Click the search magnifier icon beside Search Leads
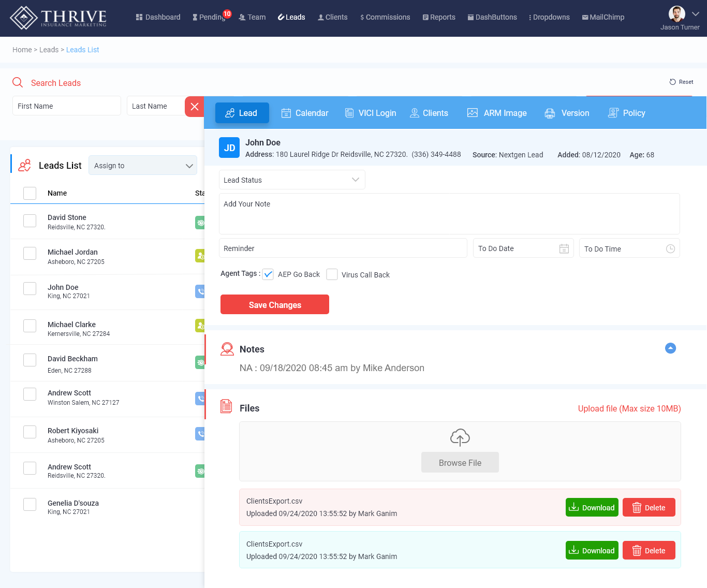 coord(18,83)
